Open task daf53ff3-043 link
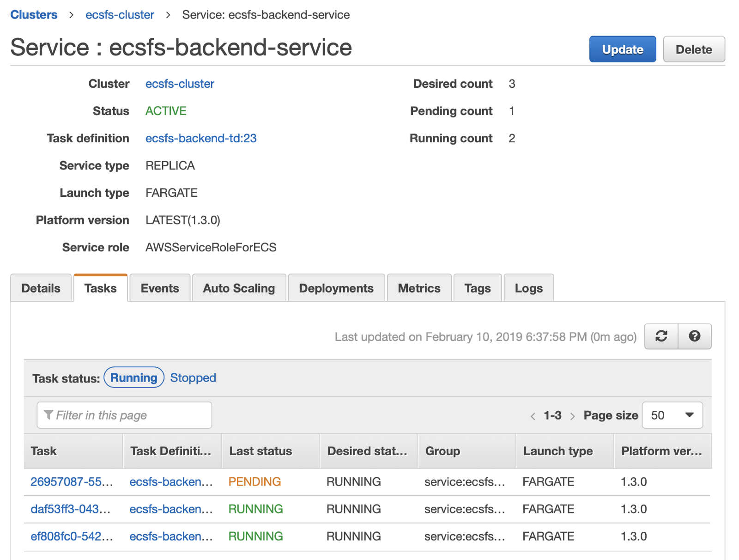Image resolution: width=739 pixels, height=560 pixels. point(70,509)
